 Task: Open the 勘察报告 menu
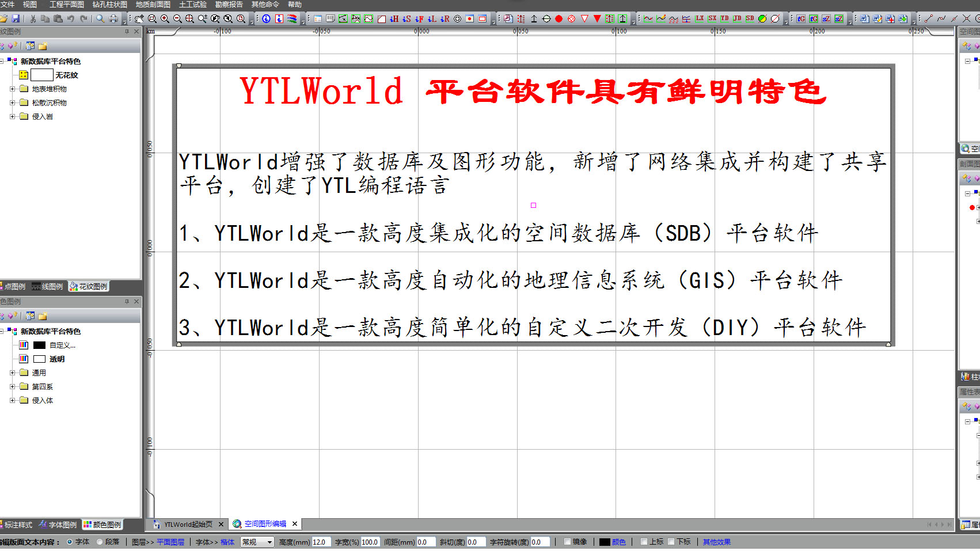(x=229, y=5)
